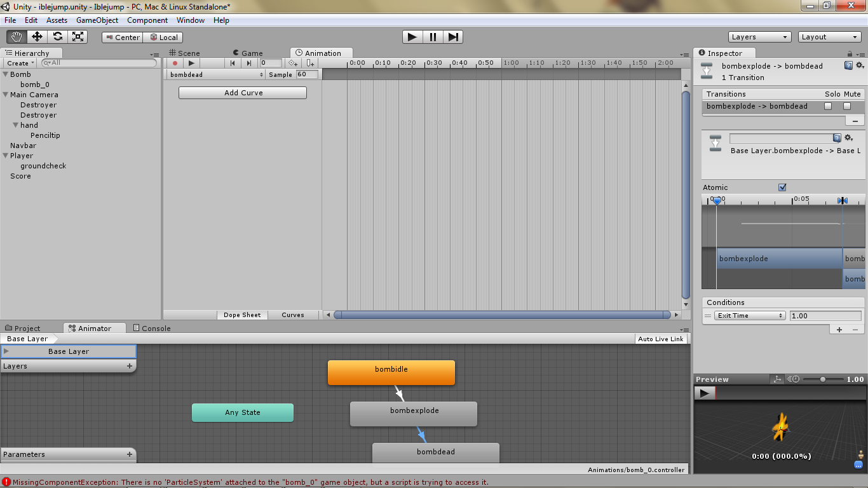Screen dimensions: 868x488
Task: Click the Preview avatar selector icon
Action: point(861,455)
